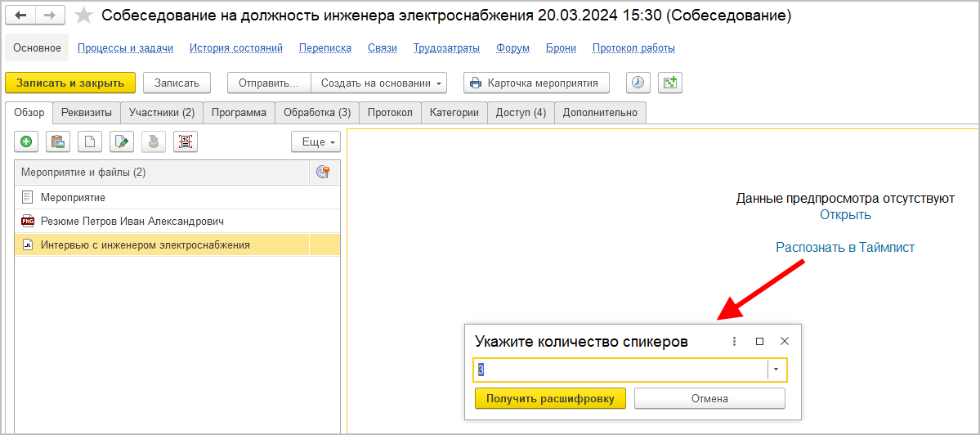This screenshot has width=980, height=435.
Task: Click the key icon in files header
Action: (x=322, y=173)
